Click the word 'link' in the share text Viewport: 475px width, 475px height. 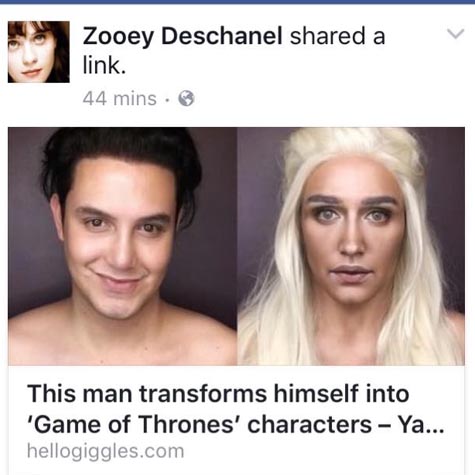102,65
